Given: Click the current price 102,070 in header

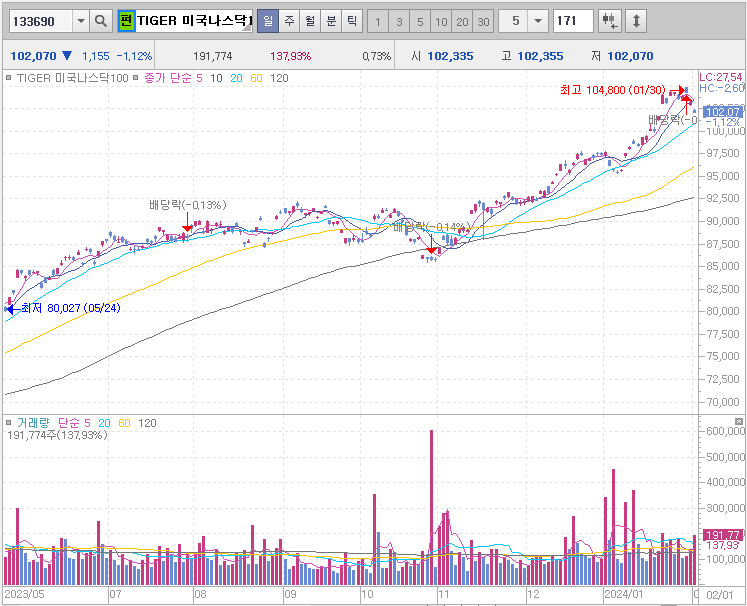Looking at the screenshot, I should 33,56.
